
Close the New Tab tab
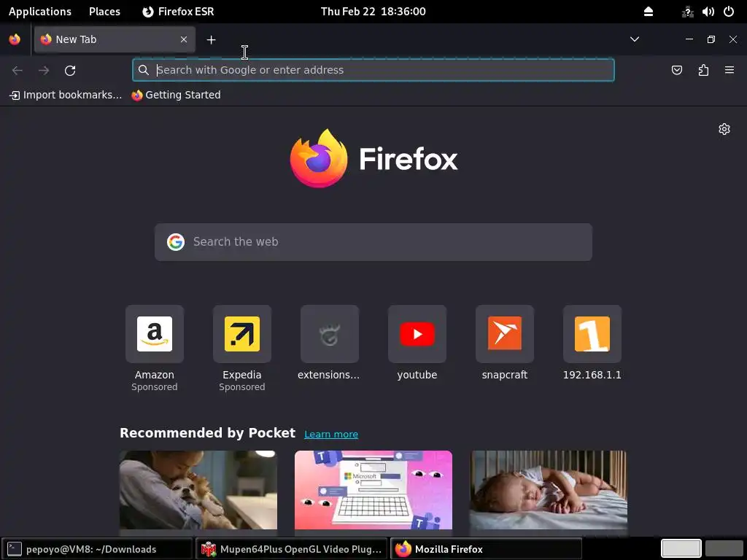point(184,39)
